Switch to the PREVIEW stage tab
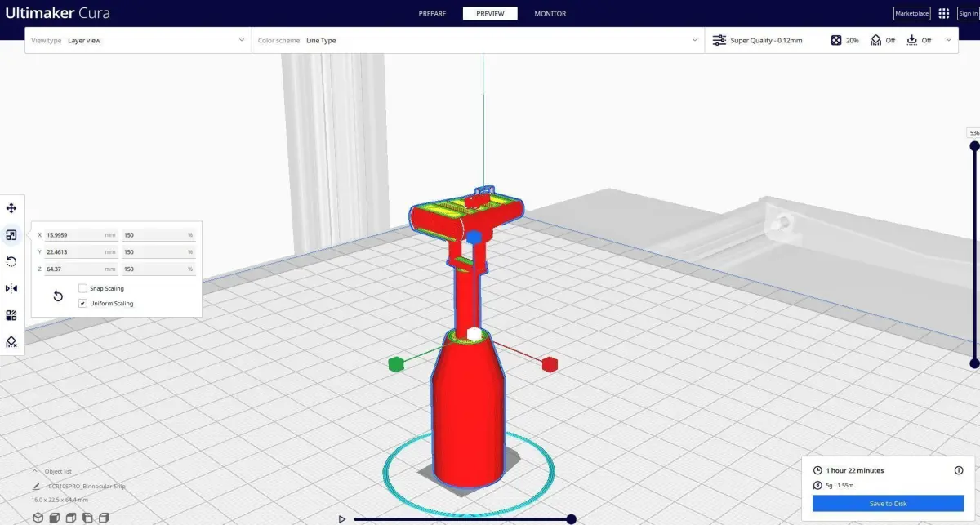This screenshot has width=980, height=525. [x=490, y=13]
